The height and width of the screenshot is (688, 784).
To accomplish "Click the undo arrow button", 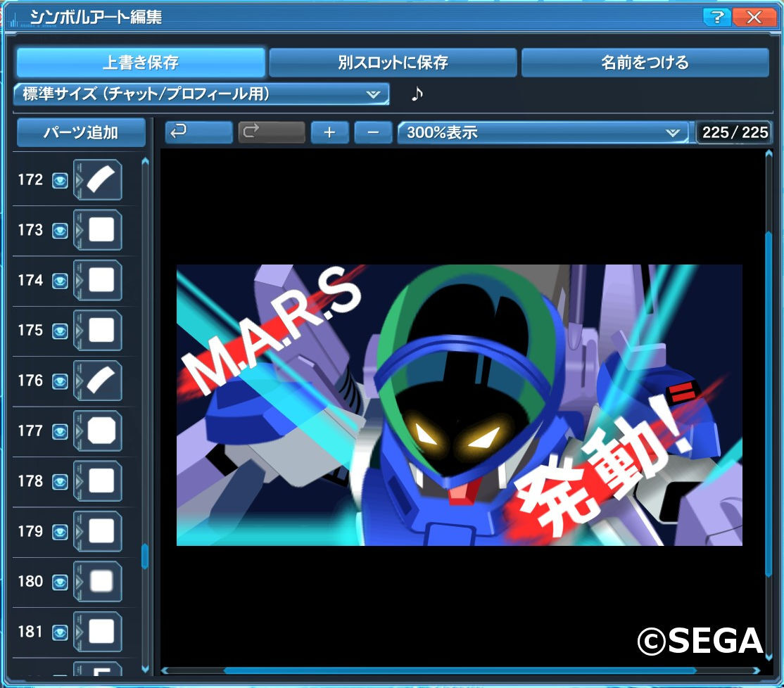I will [x=198, y=132].
